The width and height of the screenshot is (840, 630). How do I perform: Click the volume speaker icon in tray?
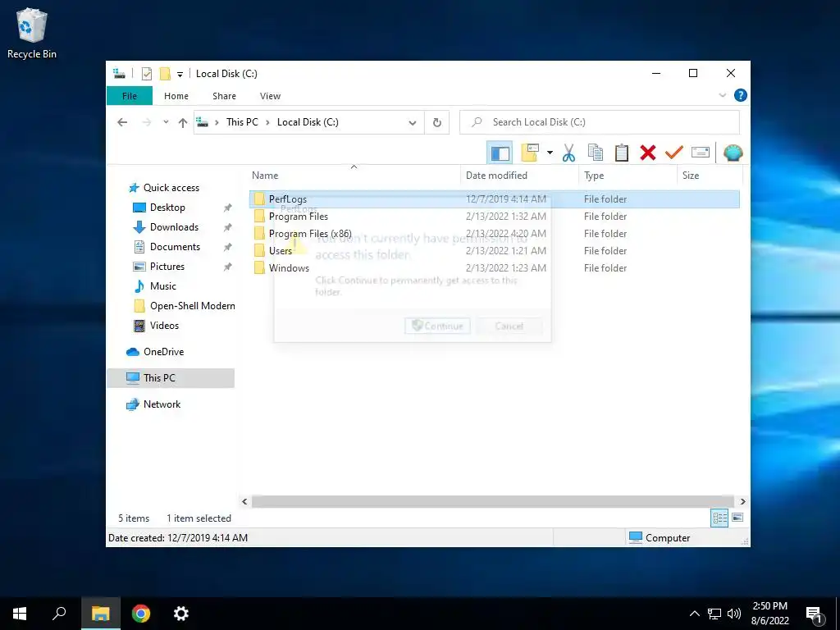(734, 614)
